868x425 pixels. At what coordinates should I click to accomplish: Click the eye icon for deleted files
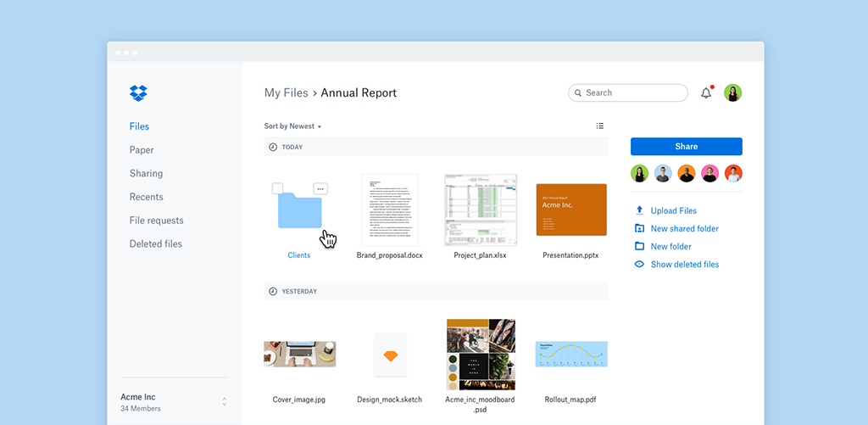coord(639,264)
